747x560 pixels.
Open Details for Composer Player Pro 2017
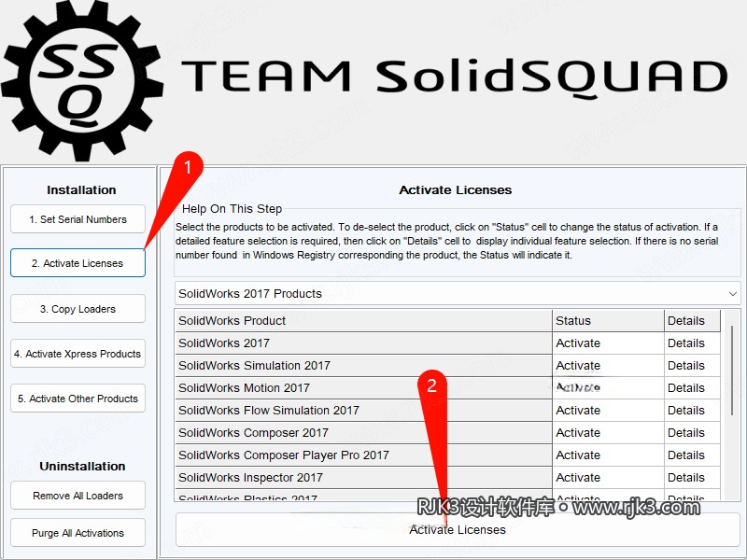tap(692, 455)
